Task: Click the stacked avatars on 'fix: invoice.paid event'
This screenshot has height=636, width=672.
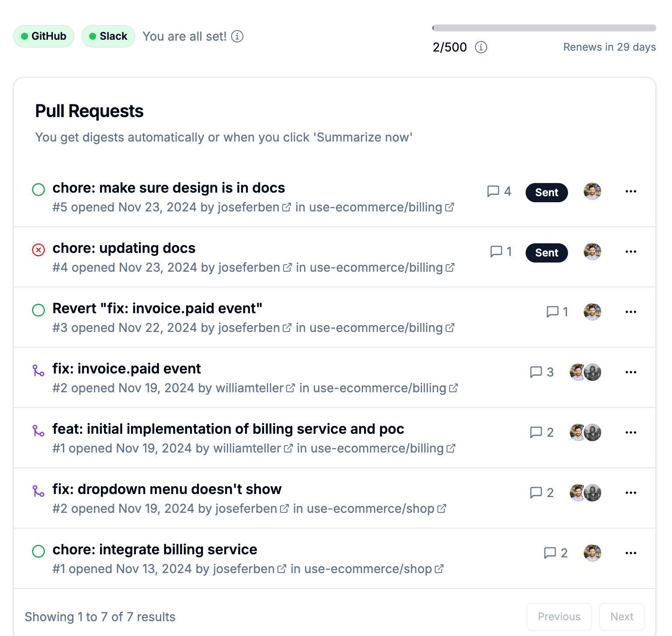Action: tap(585, 372)
